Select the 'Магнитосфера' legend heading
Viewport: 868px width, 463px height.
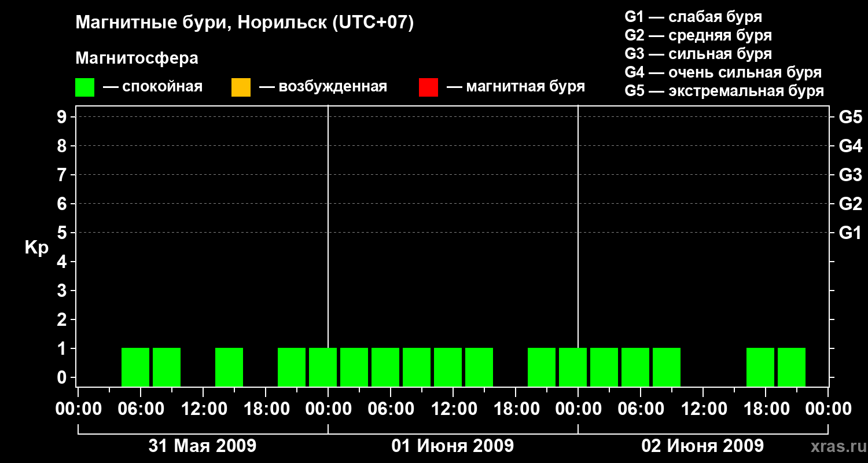pos(137,58)
